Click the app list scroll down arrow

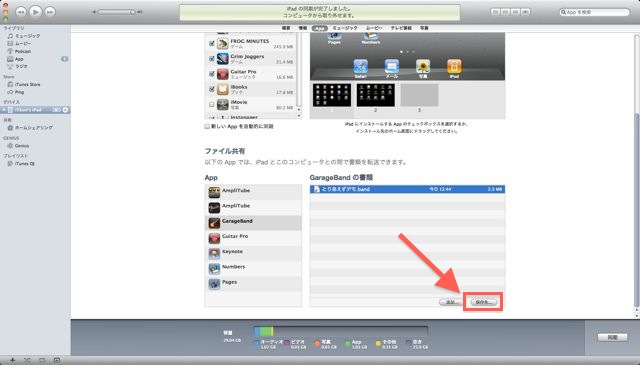(299, 116)
